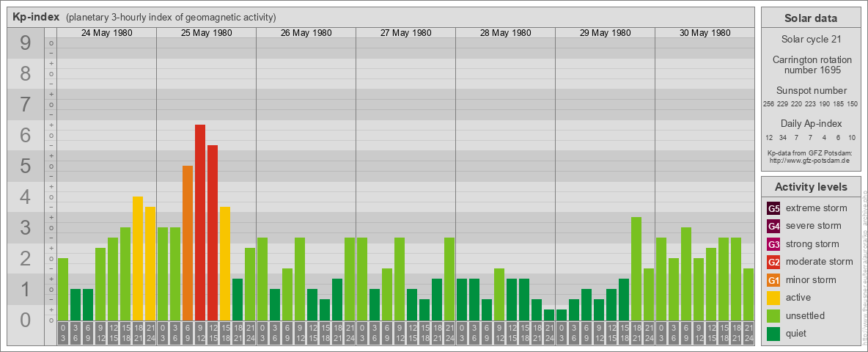Click the G3 strong storm legend badge
This screenshot has height=352, width=868.
pyautogui.click(x=773, y=244)
